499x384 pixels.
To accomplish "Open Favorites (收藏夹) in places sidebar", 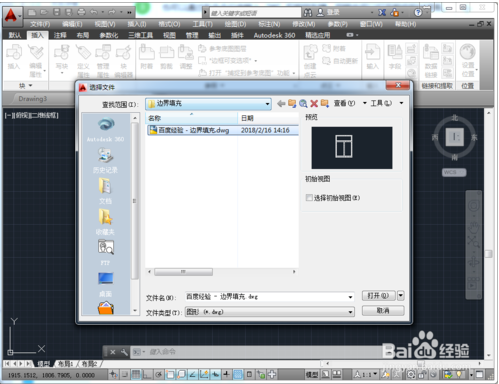I will tap(106, 222).
